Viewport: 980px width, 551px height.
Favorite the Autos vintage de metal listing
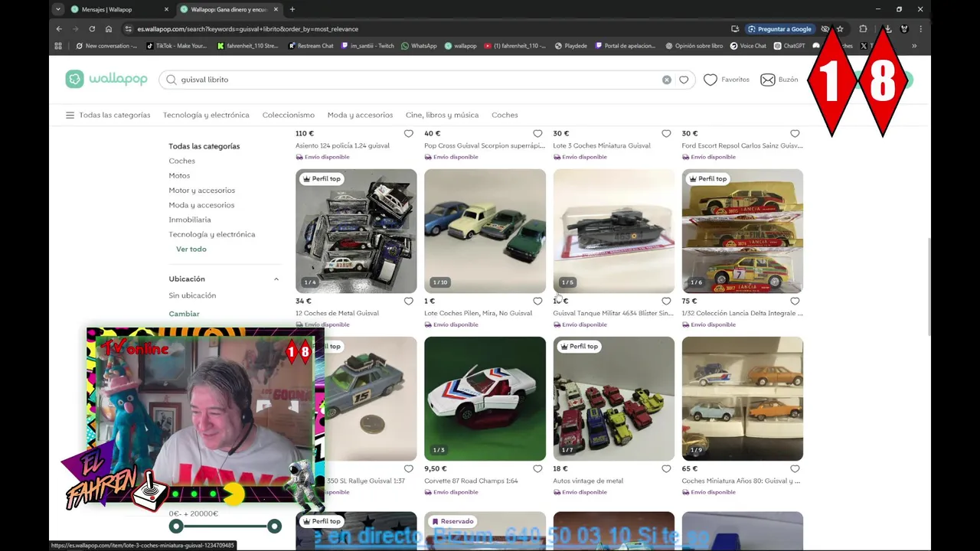pos(666,469)
